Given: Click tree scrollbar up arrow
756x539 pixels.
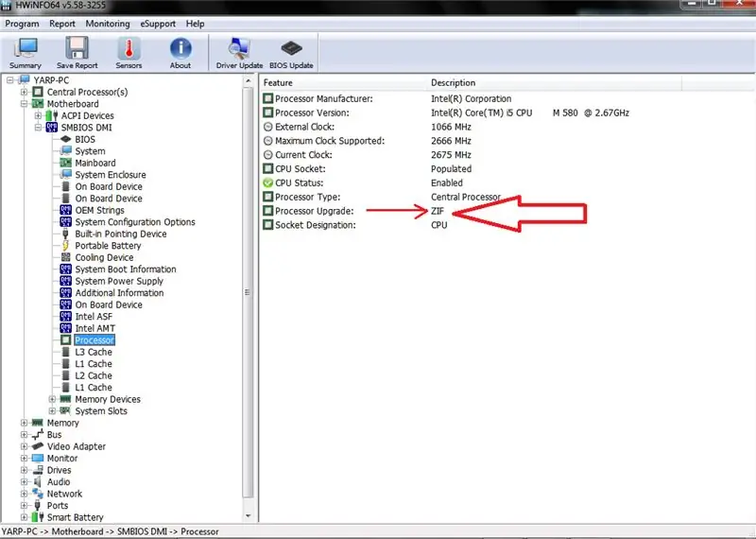Looking at the screenshot, I should click(x=248, y=81).
